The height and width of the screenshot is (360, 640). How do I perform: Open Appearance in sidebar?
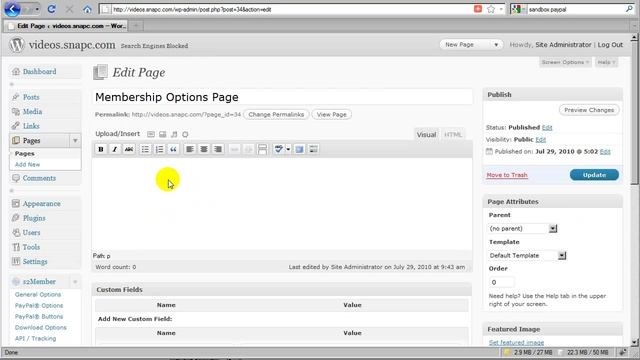[41, 204]
